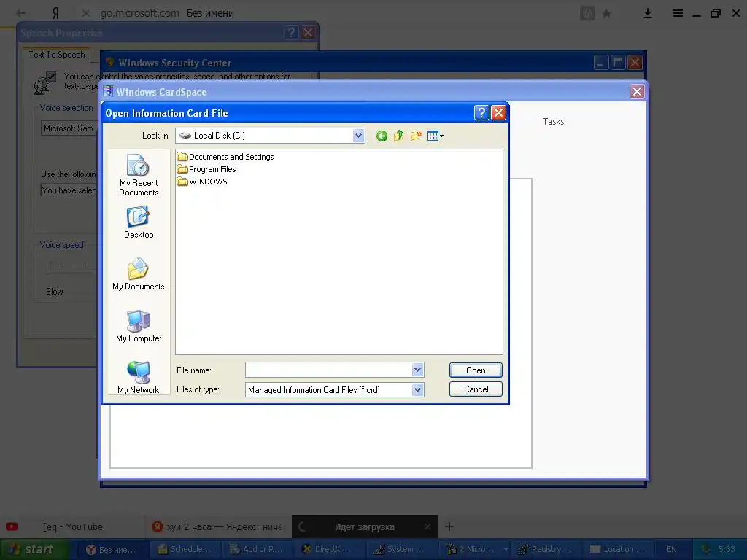Open My Recent Documents place
The height and width of the screenshot is (560, 747).
click(x=139, y=175)
